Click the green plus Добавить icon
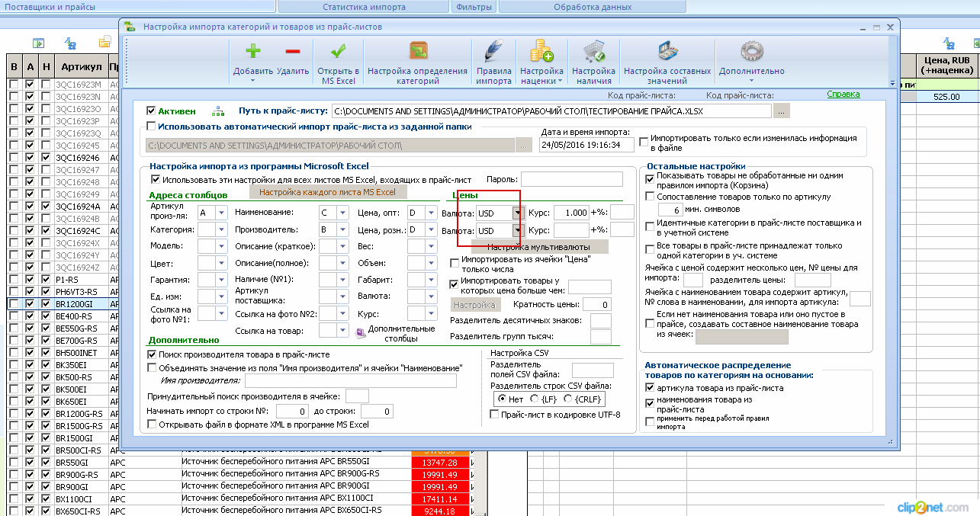This screenshot has height=516, width=980. 252,52
